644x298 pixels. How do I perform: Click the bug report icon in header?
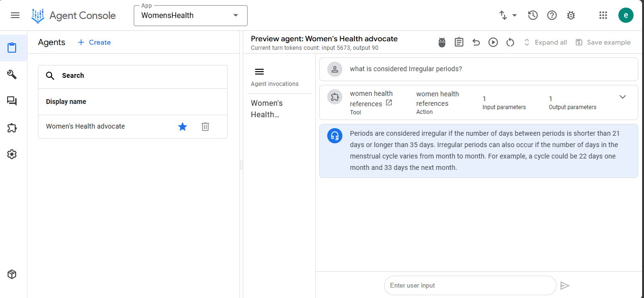click(x=571, y=15)
